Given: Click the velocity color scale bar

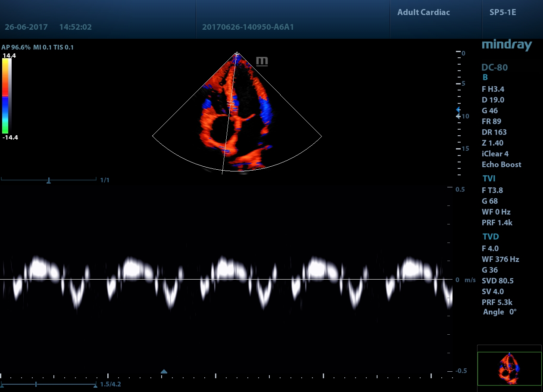Looking at the screenshot, I should click(6, 96).
